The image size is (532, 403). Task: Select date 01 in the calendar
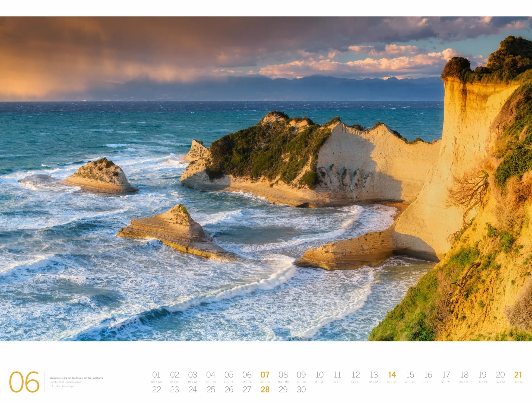(156, 375)
